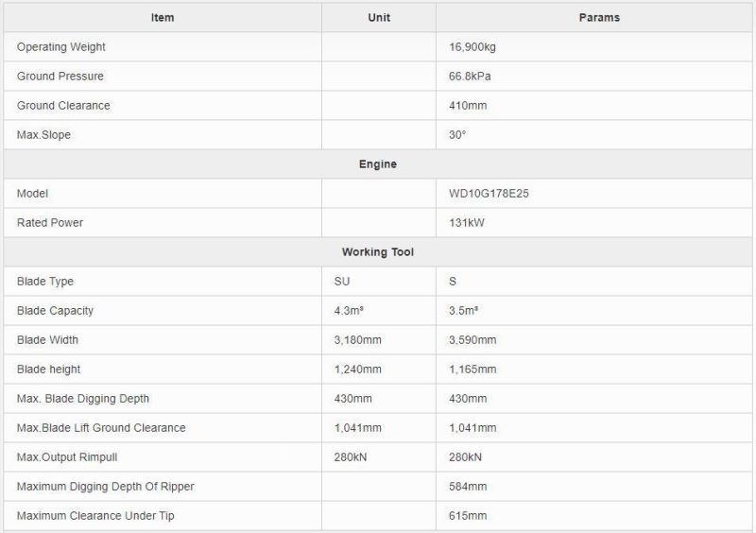Viewport: 756px width, 533px height.
Task: Click the Ground Clearance 410mm value
Action: point(468,106)
